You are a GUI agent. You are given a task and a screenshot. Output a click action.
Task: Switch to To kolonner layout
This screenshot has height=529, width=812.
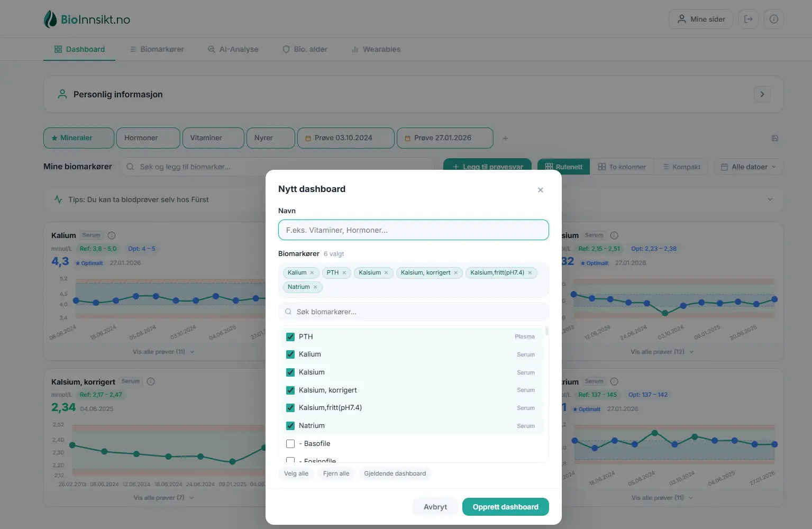click(x=622, y=167)
